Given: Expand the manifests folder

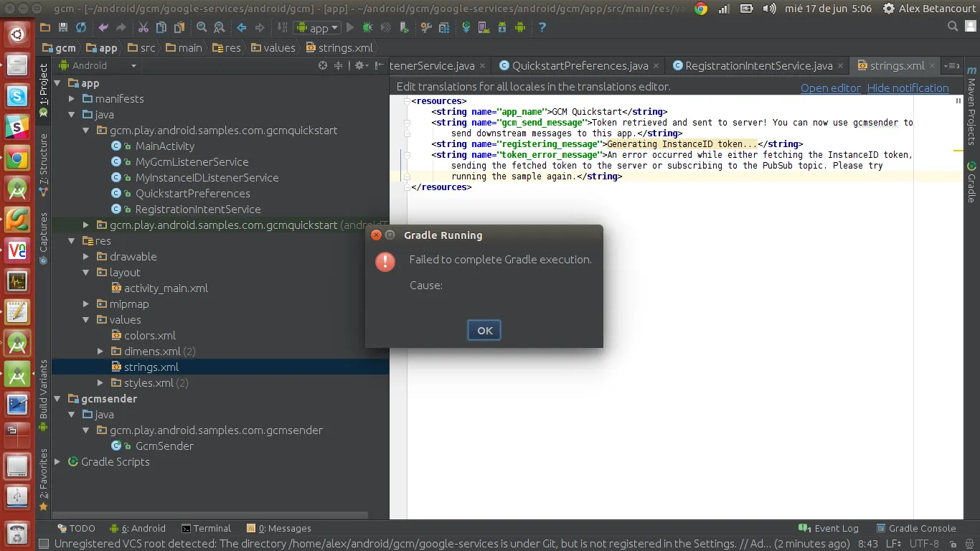Looking at the screenshot, I should click(x=72, y=99).
